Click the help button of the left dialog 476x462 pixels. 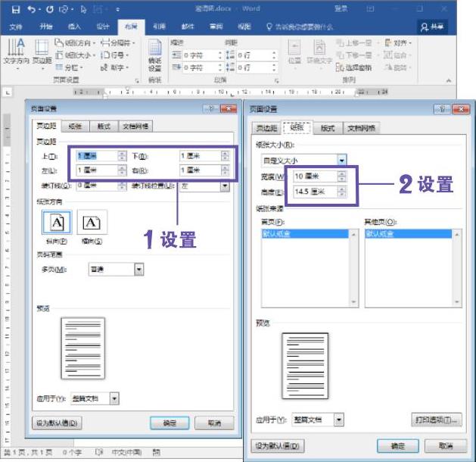coord(211,108)
